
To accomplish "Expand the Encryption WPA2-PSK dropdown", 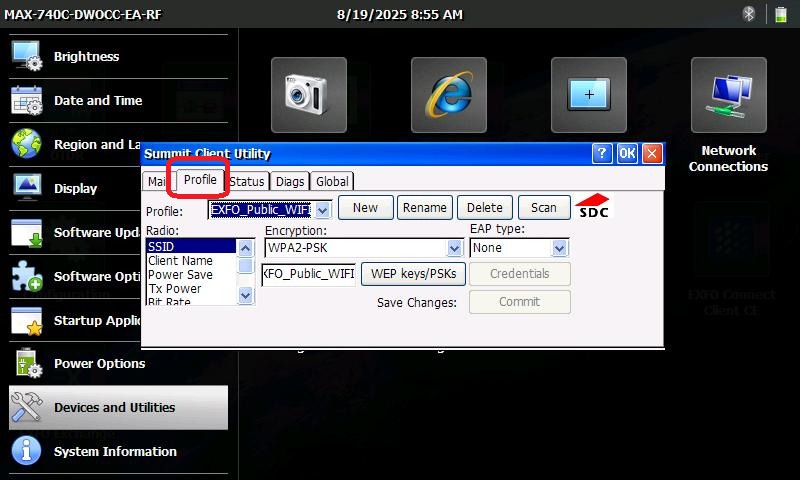I will [x=454, y=248].
